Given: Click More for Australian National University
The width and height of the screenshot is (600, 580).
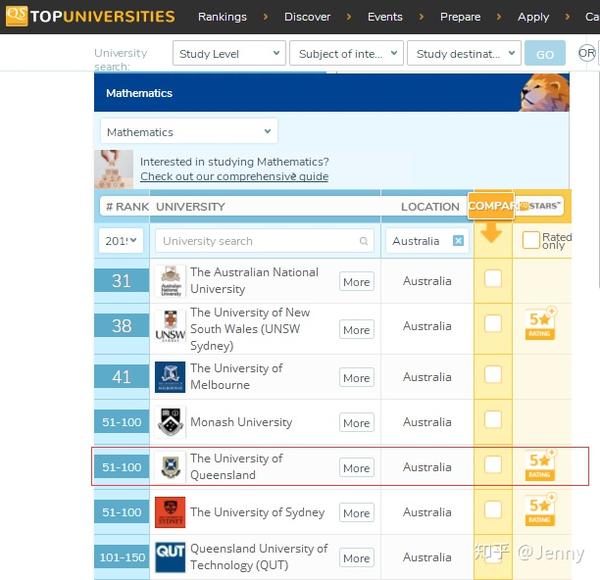Looking at the screenshot, I should [x=357, y=282].
